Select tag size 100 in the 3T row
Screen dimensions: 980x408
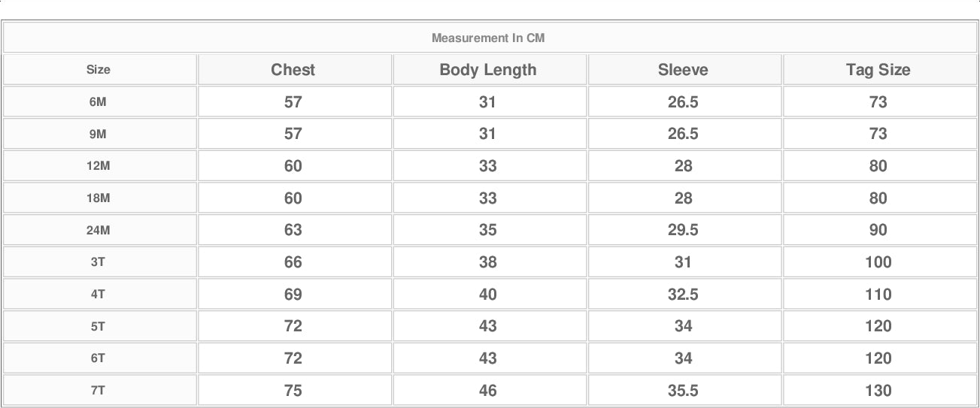878,262
